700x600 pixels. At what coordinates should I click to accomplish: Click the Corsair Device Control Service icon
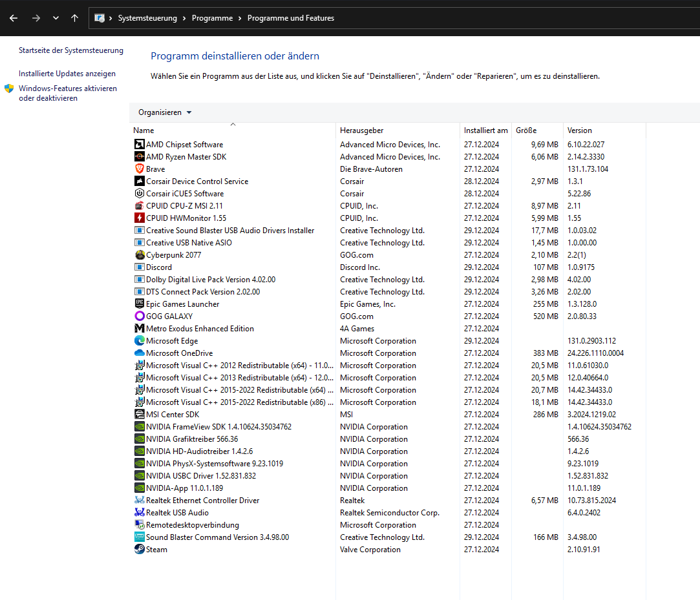(x=139, y=181)
